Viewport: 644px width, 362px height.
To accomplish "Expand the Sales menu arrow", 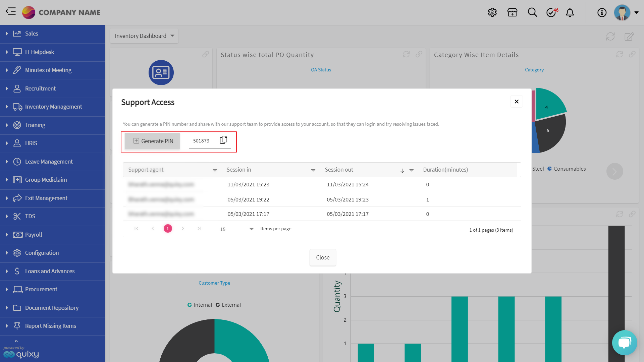I will 7,34.
